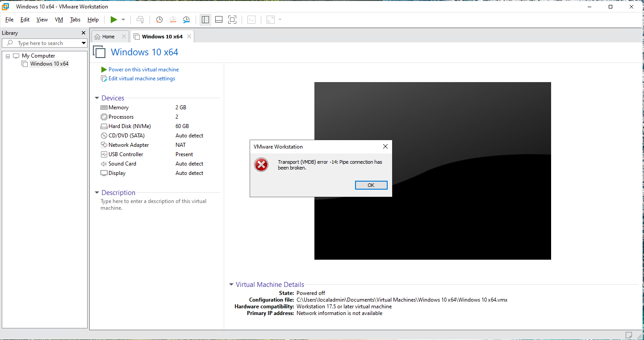The height and width of the screenshot is (340, 644).
Task: Click the Hard Disk (NVMe) device icon
Action: tap(104, 126)
